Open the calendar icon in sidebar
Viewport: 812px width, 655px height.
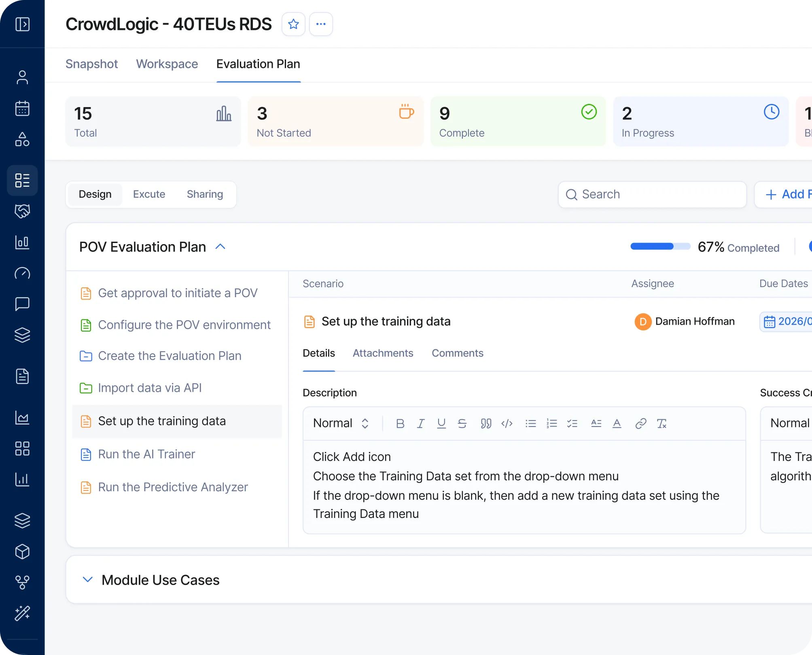coord(22,108)
